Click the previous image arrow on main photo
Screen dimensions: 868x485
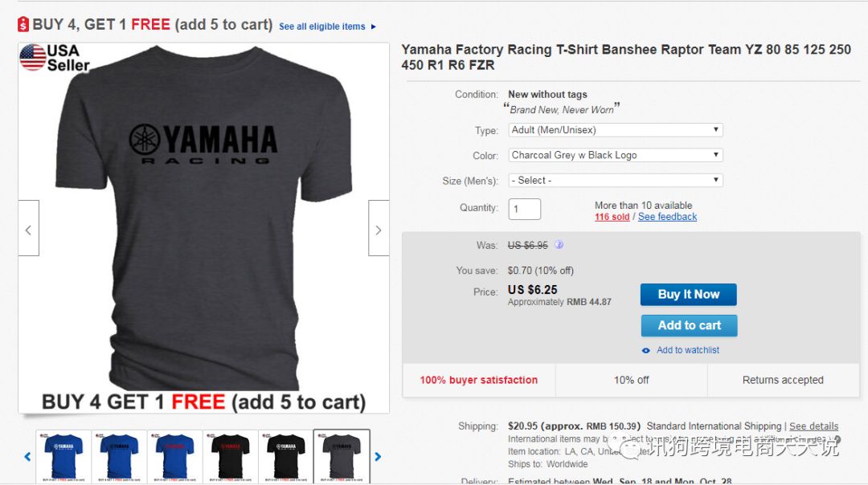click(28, 229)
